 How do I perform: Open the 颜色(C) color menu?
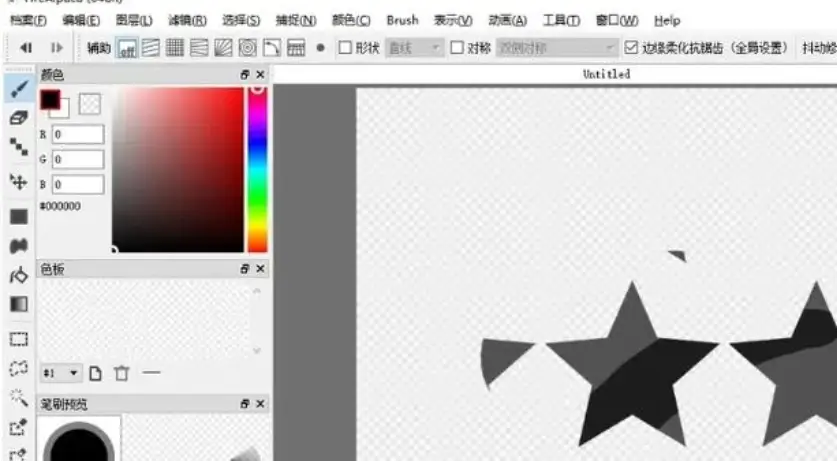pos(351,21)
